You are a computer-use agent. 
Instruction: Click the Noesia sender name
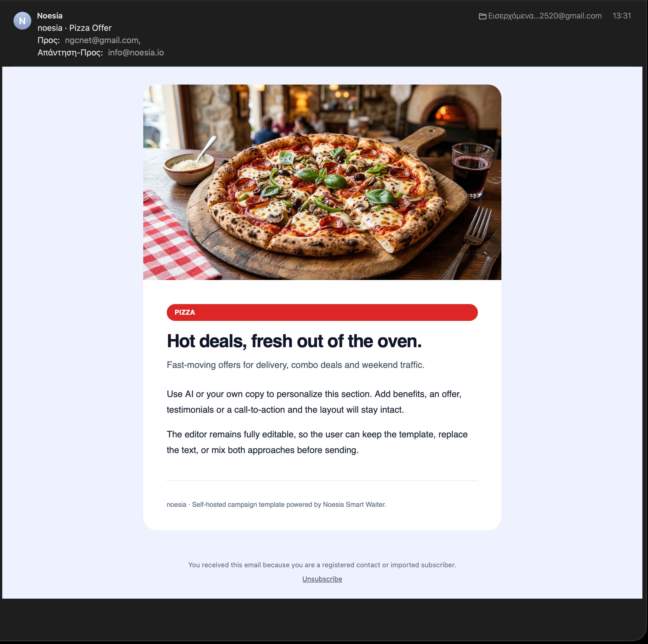[x=50, y=16]
